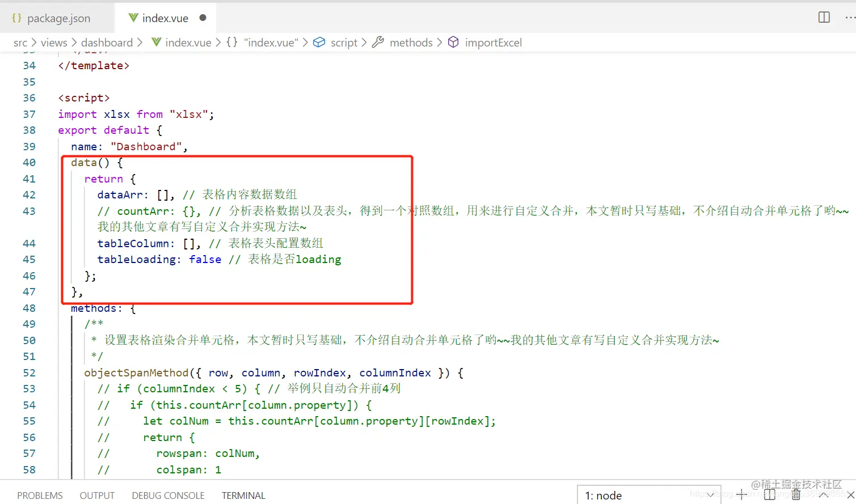Click the split editor icon
Viewport: 856px width, 504px height.
click(824, 18)
